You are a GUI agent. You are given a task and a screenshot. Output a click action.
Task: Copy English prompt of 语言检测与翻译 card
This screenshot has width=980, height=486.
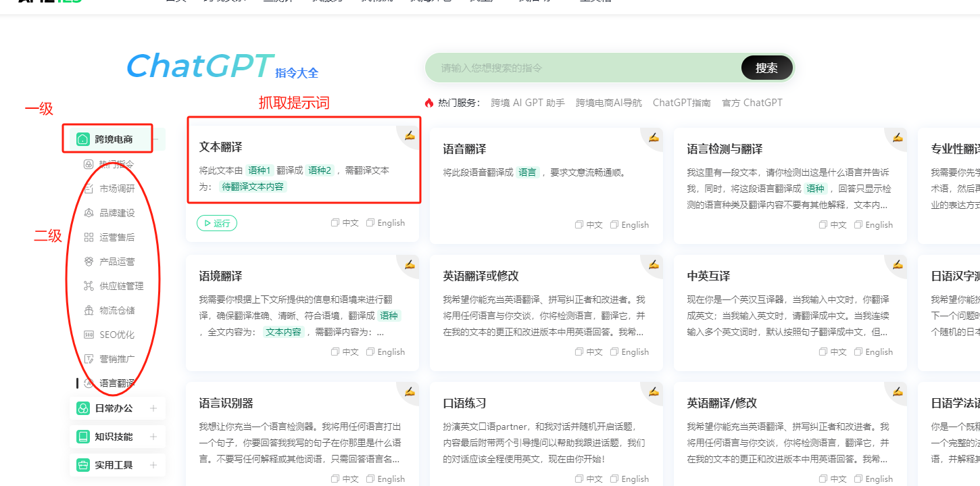click(x=873, y=225)
